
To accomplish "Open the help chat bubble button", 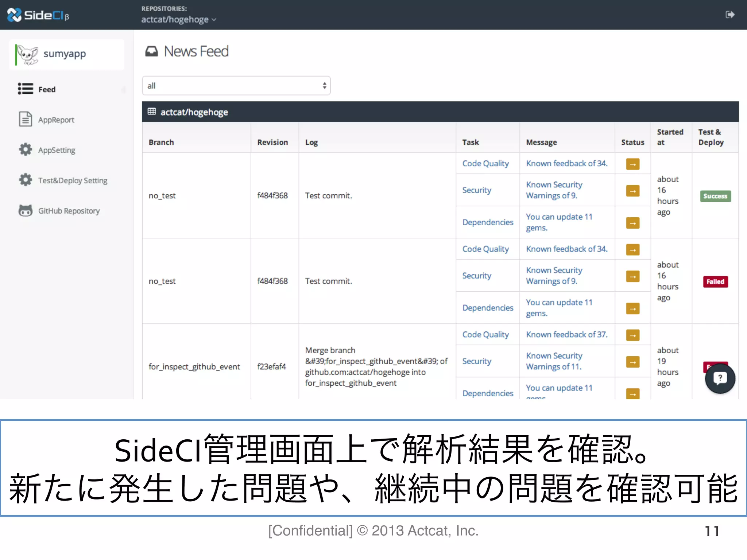I will coord(720,378).
